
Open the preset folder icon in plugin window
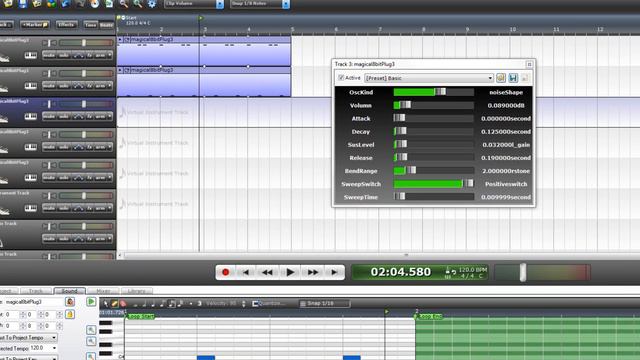(x=501, y=78)
